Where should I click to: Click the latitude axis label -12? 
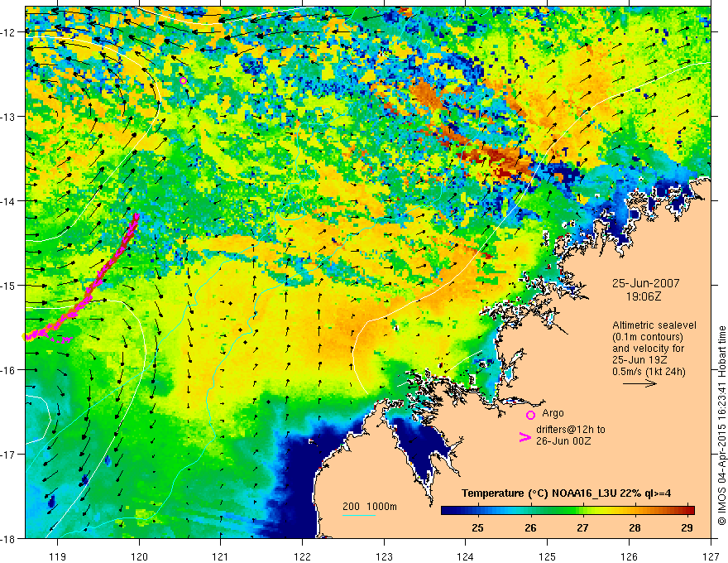tap(9, 32)
